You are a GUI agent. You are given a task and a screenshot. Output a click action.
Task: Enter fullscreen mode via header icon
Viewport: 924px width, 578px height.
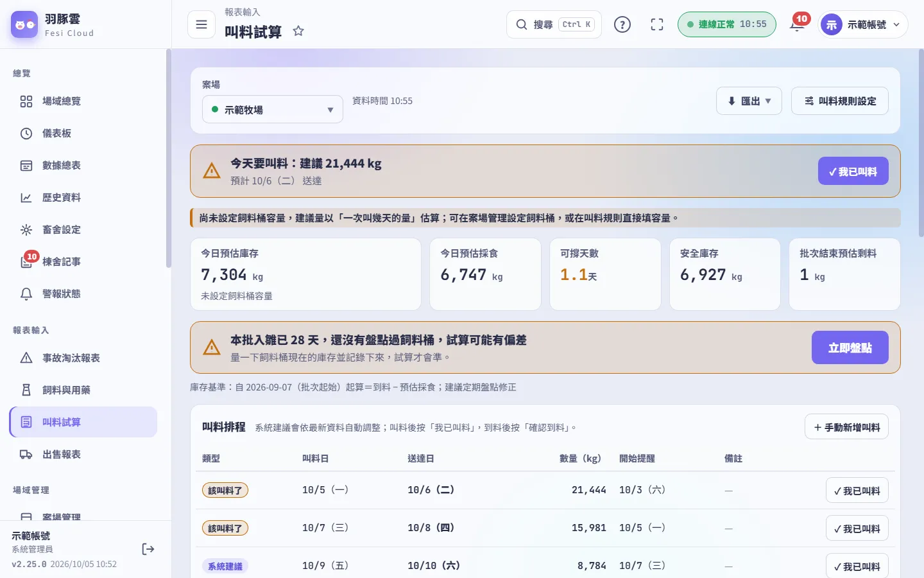click(657, 24)
